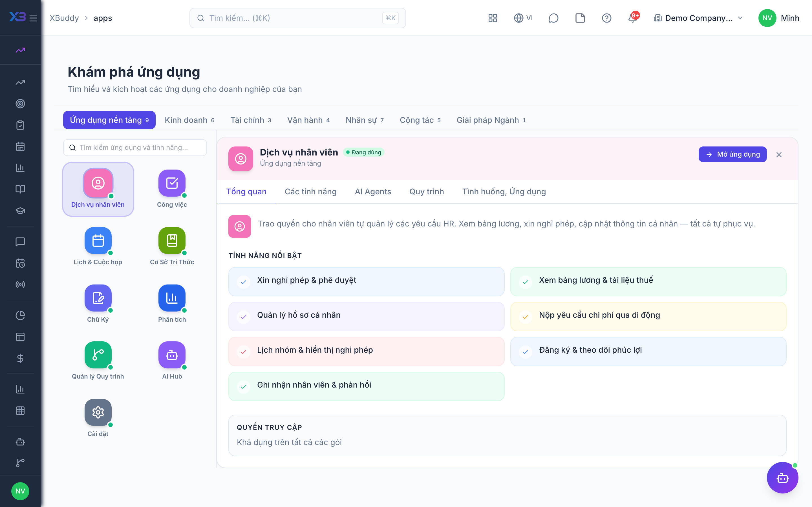Open the AI Hub app icon
812x507 pixels.
[x=172, y=355]
